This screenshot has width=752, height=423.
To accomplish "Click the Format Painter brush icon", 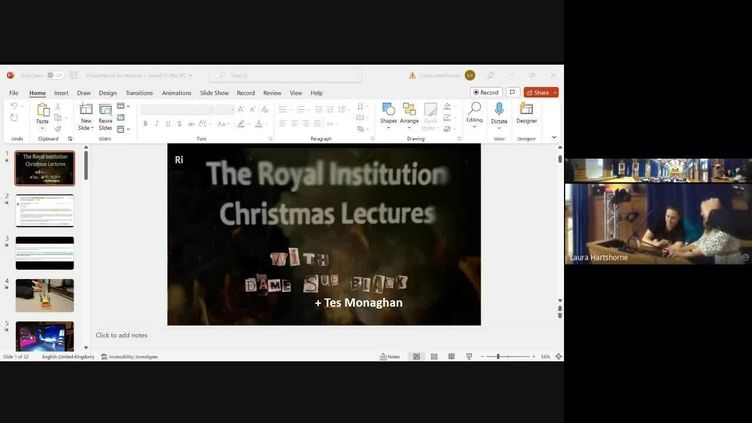I will pos(58,129).
